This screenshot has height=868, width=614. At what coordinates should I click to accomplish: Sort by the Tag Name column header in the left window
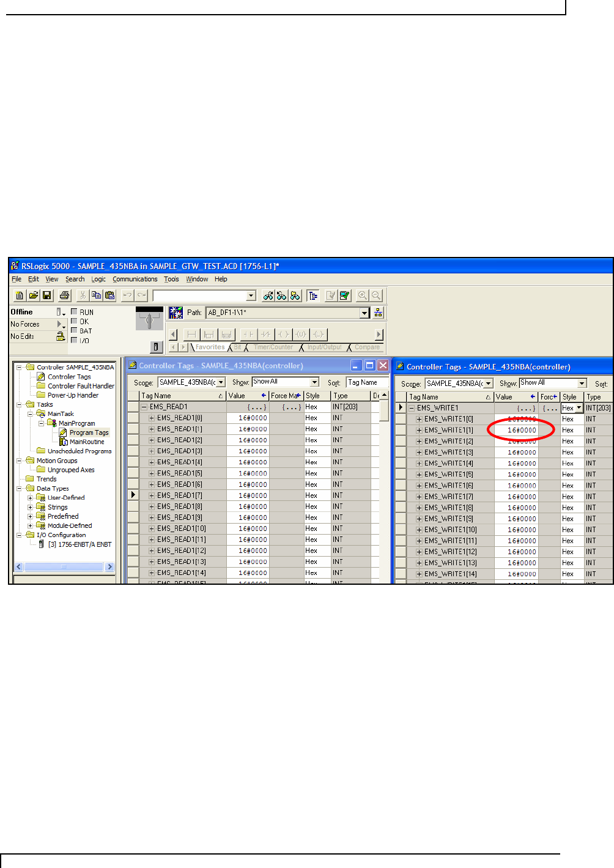(182, 396)
